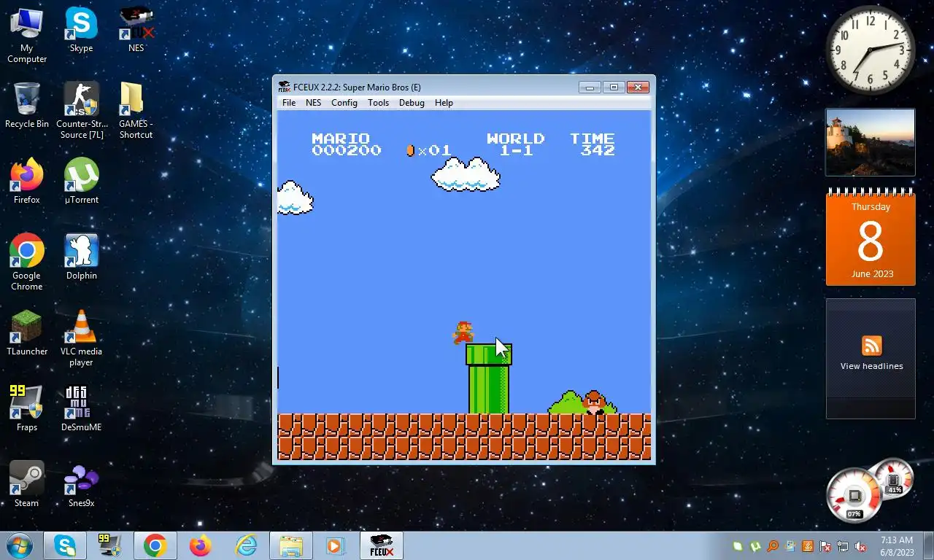The width and height of the screenshot is (934, 560).
Task: Maximize the FCEUX window
Action: [614, 87]
